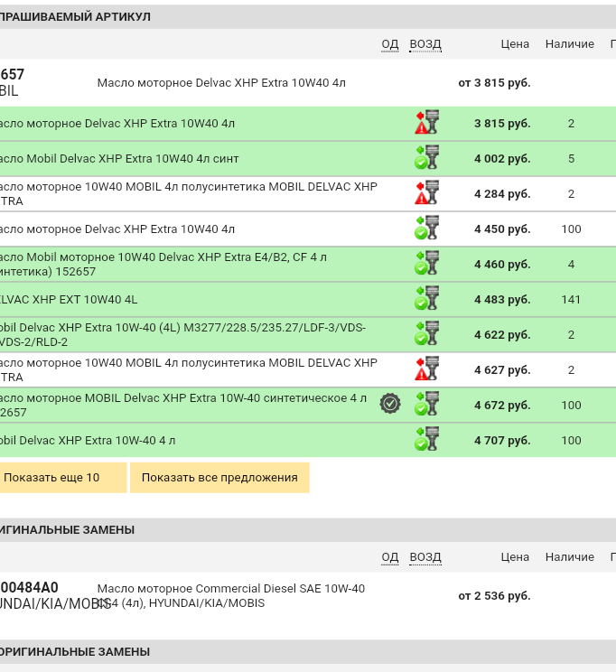Click availability value 4
616x672 pixels.
(571, 264)
